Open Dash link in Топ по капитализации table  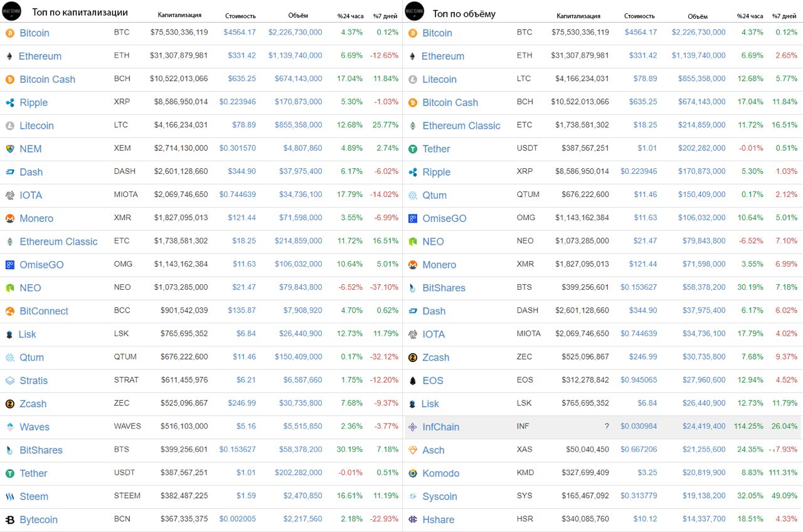click(31, 172)
